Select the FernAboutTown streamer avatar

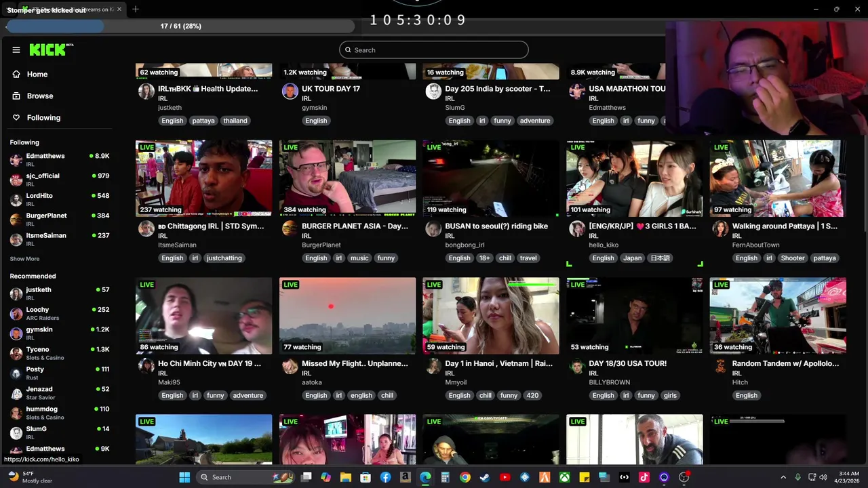[720, 228]
